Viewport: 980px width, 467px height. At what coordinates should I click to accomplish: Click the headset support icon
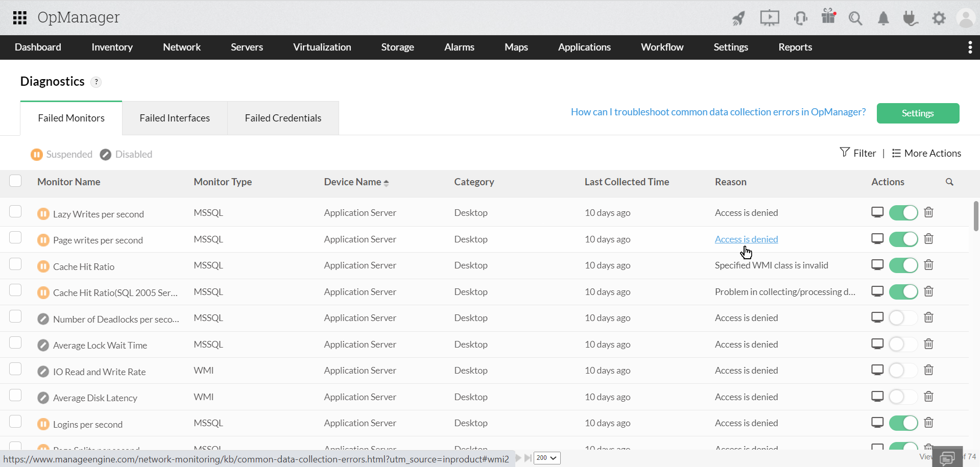801,18
